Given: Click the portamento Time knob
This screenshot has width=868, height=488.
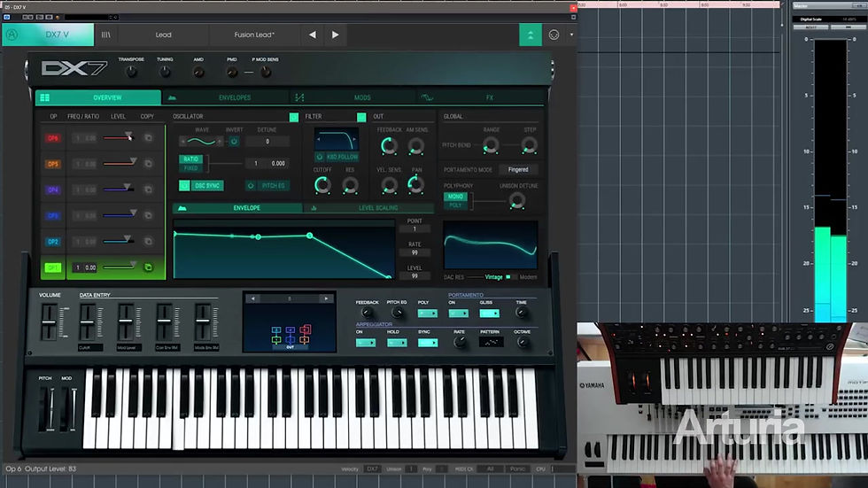Looking at the screenshot, I should pyautogui.click(x=521, y=314).
